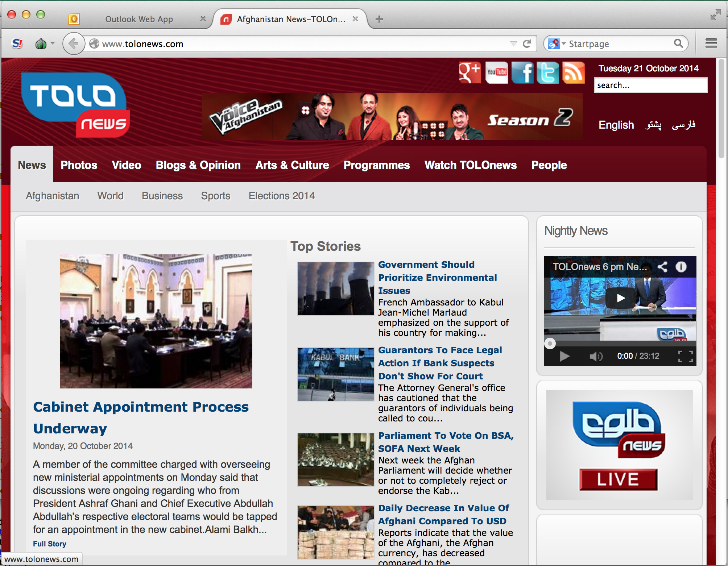Select the News main menu tab

(x=32, y=165)
